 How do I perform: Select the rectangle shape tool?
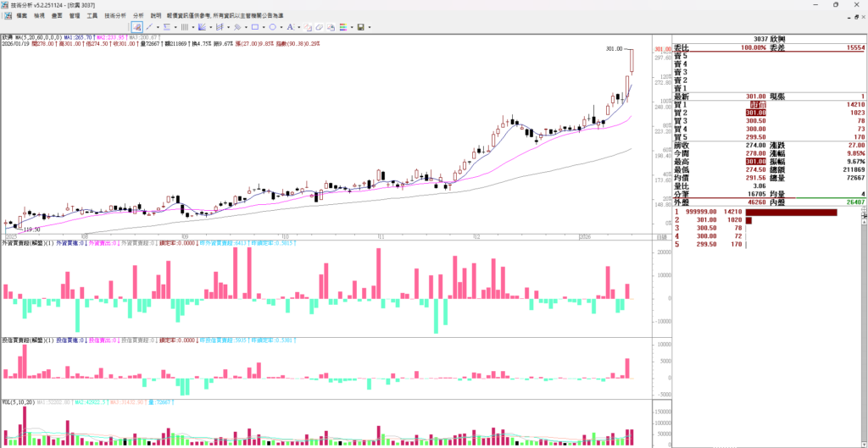[x=254, y=27]
